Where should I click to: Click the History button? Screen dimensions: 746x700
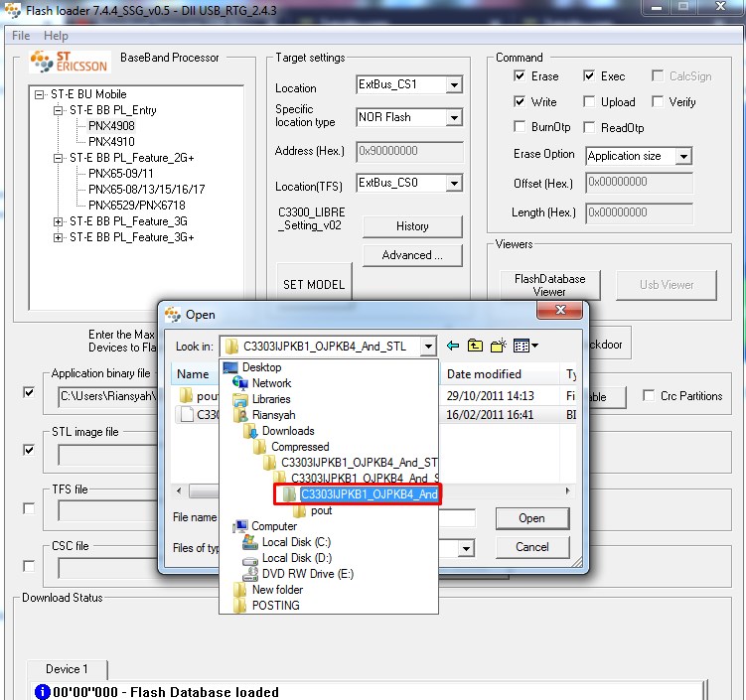(412, 226)
